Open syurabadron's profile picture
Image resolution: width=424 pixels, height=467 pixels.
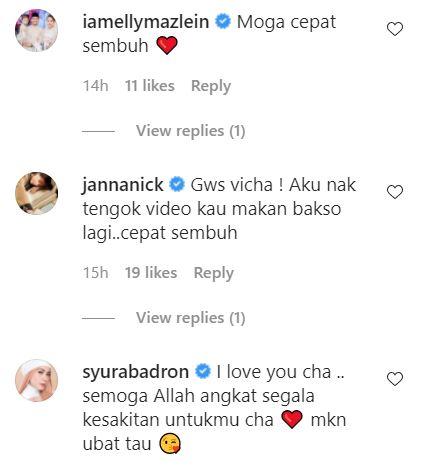click(x=37, y=380)
